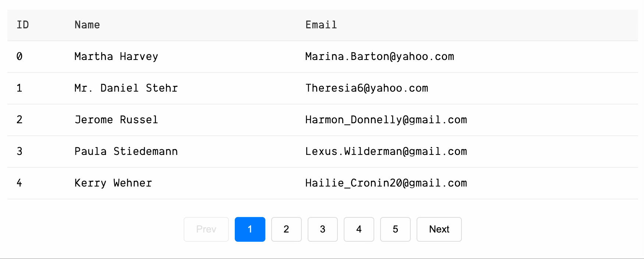Open page 3 in pagination
The width and height of the screenshot is (644, 259).
(x=322, y=229)
